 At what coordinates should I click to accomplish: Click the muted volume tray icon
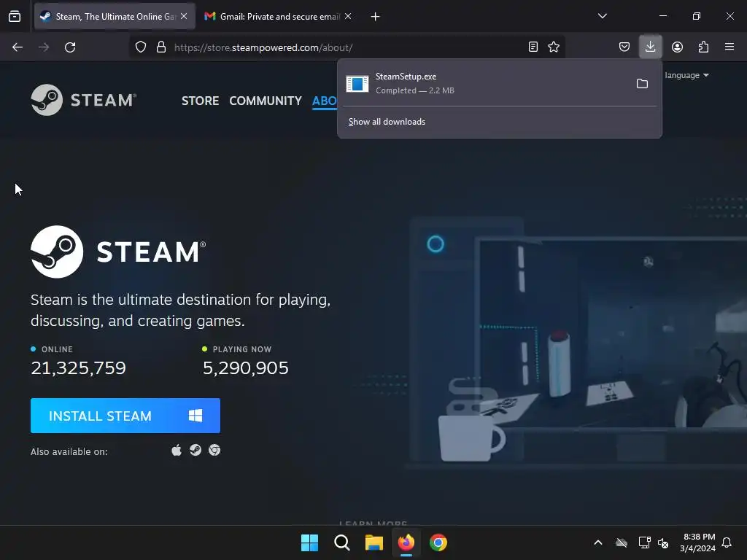tap(663, 542)
